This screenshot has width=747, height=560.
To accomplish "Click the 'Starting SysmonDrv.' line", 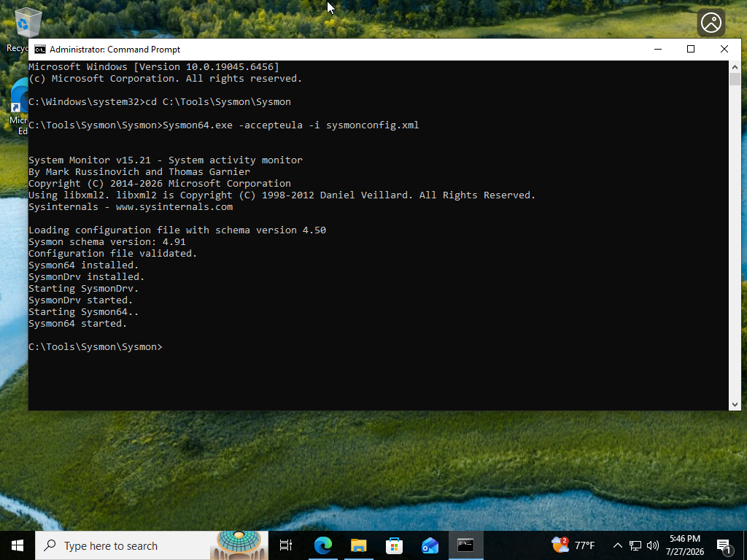I will point(83,289).
